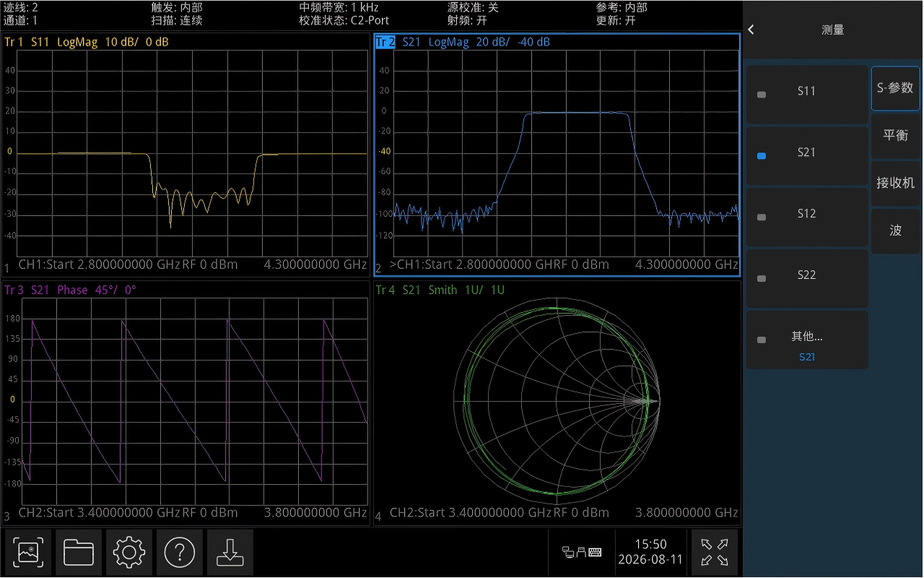The height and width of the screenshot is (578, 924).
Task: Click the yellow 0 reference marker on Tr 1
Action: (9, 152)
